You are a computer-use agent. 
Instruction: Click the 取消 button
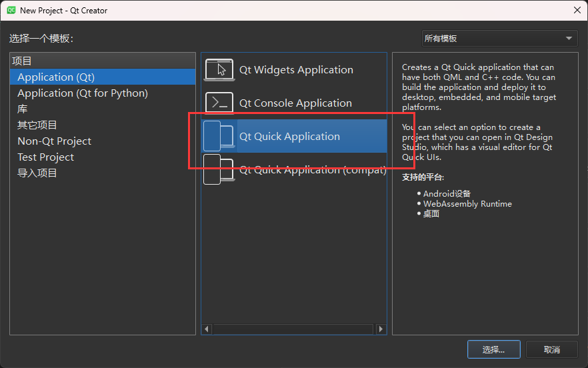click(x=551, y=349)
